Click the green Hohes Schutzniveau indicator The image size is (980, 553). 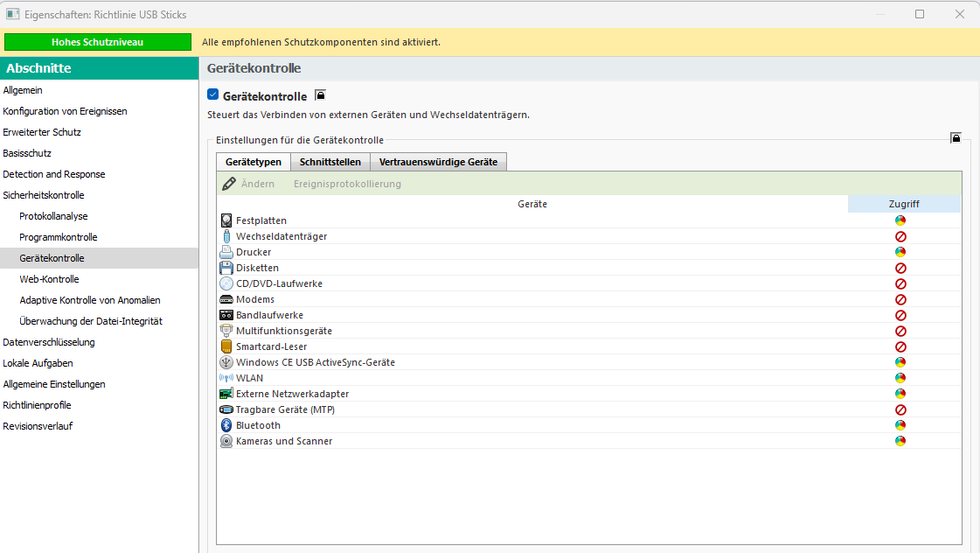tap(97, 42)
